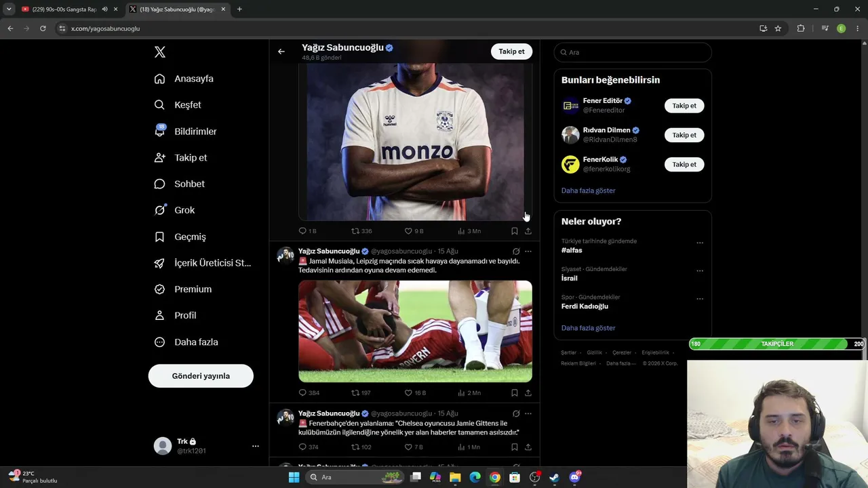Open more options on the Jamal Musiala post
Viewport: 868px width, 488px height.
pos(528,251)
